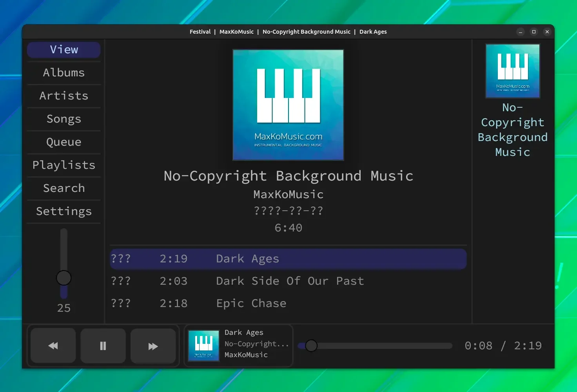
Task: Switch to the Songs list
Action: (x=64, y=119)
